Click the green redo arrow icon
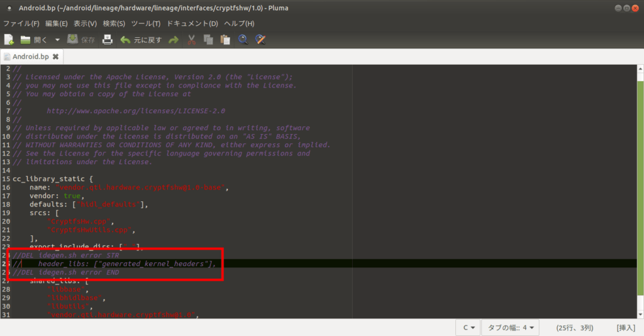Screen dimensions: 644x336 point(174,40)
